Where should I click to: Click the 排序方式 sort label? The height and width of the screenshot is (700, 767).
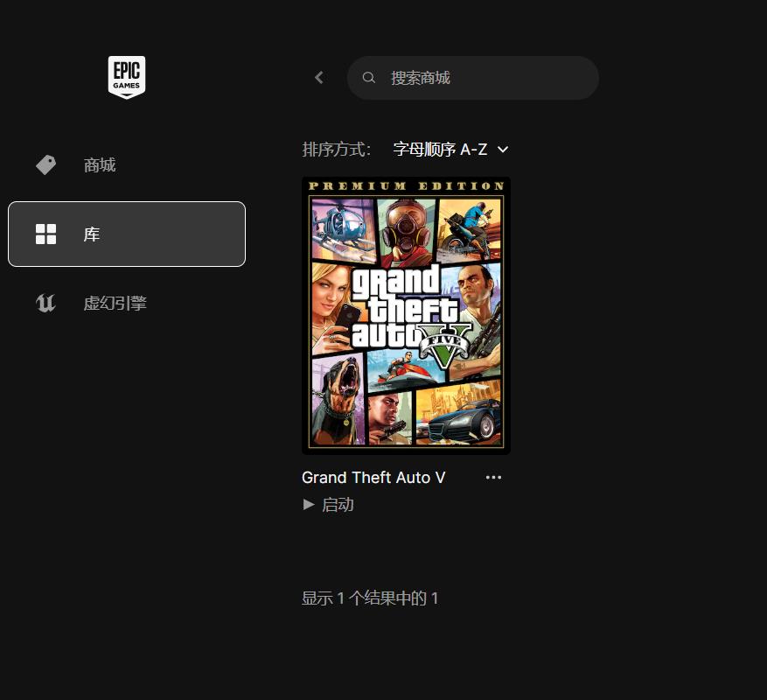pyautogui.click(x=337, y=149)
